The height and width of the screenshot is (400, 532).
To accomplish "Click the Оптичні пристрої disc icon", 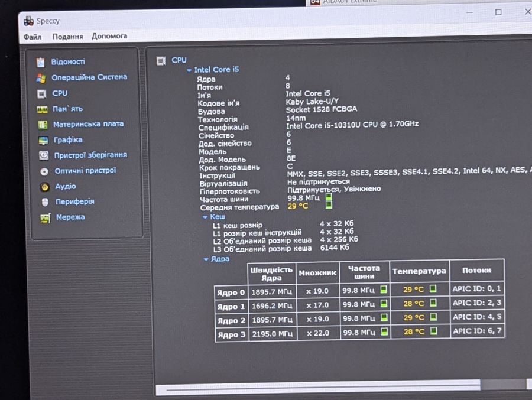I will [x=44, y=171].
